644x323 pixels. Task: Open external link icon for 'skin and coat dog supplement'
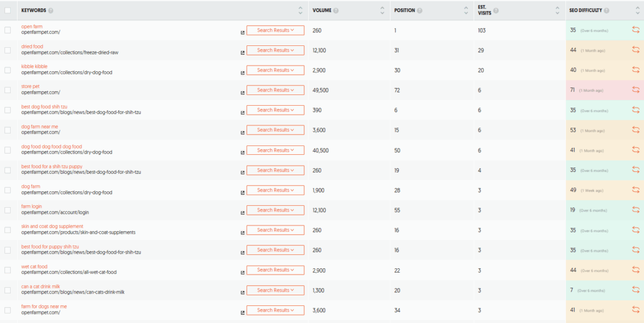tap(242, 232)
